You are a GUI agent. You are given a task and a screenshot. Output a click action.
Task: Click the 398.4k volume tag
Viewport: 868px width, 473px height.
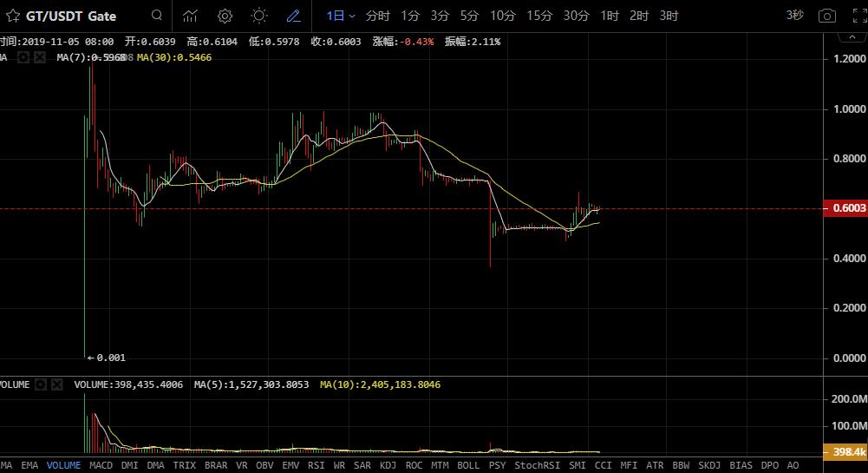click(845, 452)
